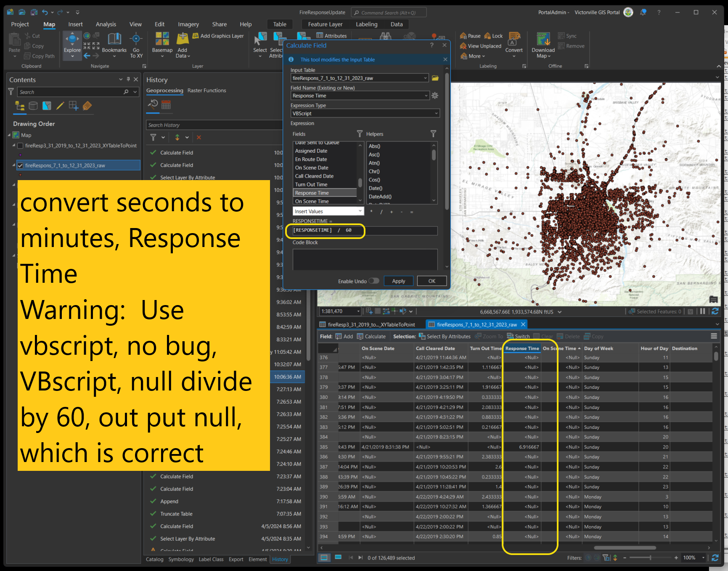Show all records view icon
Image resolution: width=728 pixels, height=571 pixels.
[324, 558]
